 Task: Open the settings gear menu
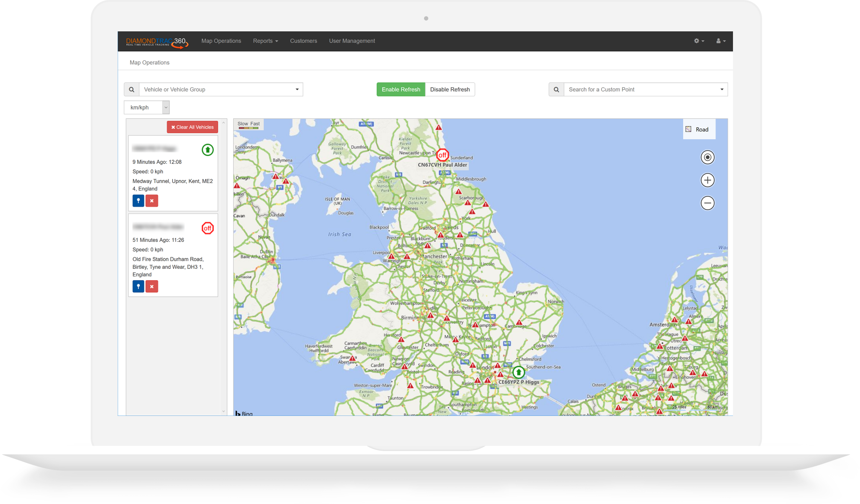pos(699,41)
